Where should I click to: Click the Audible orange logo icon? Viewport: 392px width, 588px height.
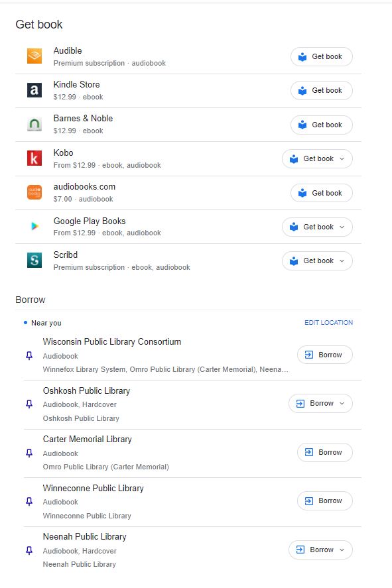(x=34, y=56)
